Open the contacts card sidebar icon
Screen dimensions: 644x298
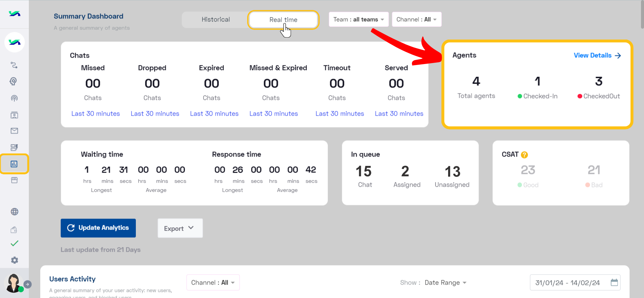coord(14,115)
